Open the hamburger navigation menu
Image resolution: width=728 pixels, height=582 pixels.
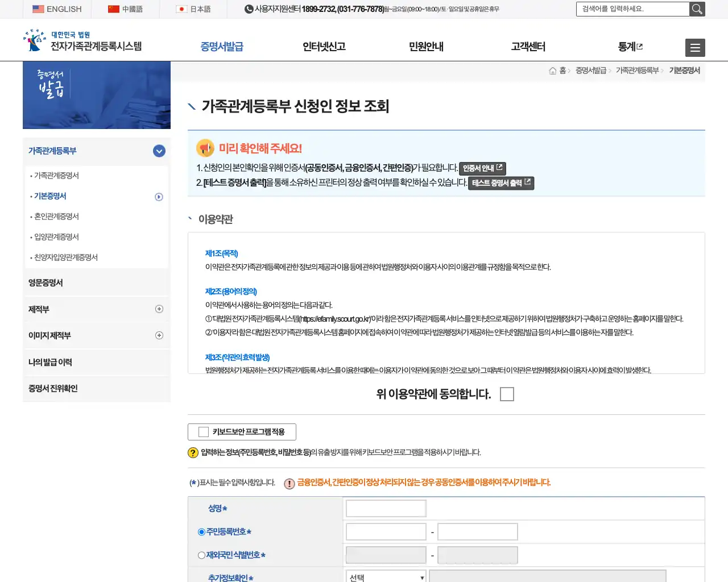click(x=695, y=48)
